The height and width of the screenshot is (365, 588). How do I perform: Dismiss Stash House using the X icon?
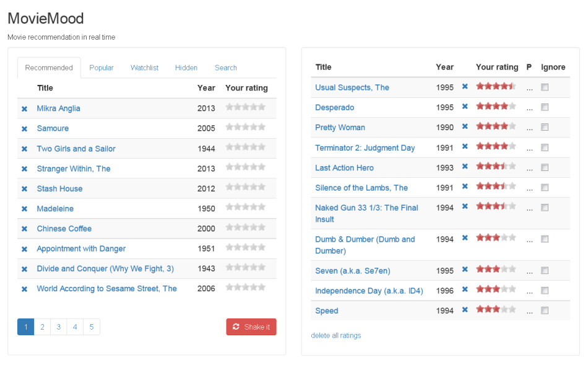(x=24, y=189)
